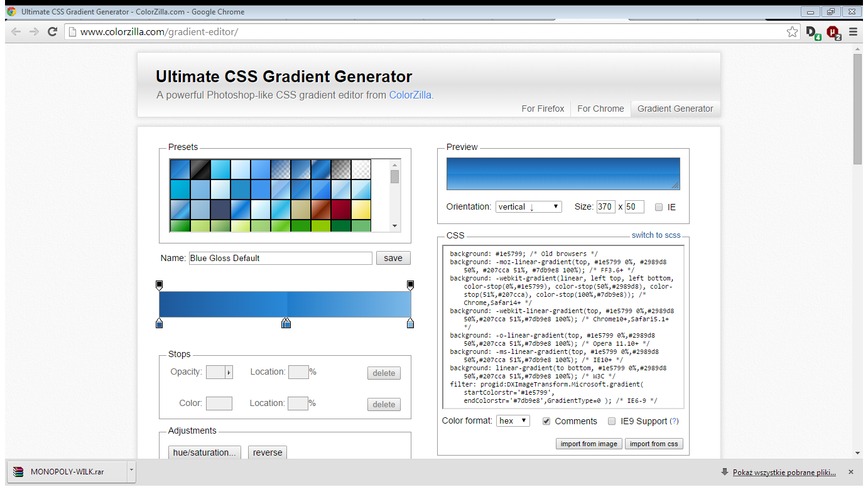Click the reverse button

[x=268, y=452]
